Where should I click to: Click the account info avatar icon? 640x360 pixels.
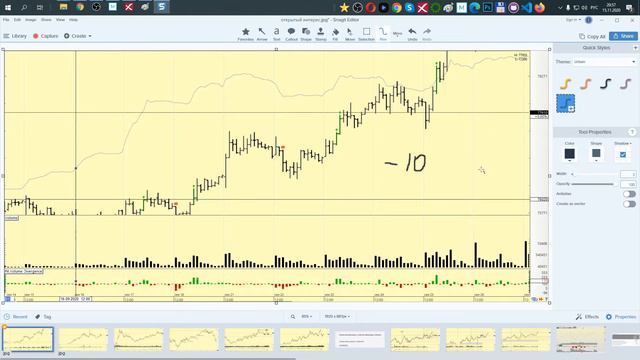click(x=589, y=20)
